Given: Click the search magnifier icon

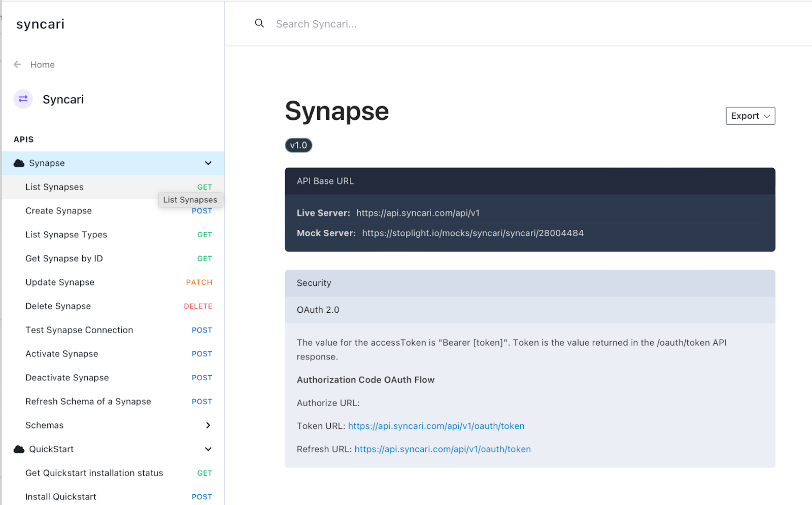Looking at the screenshot, I should (x=259, y=23).
